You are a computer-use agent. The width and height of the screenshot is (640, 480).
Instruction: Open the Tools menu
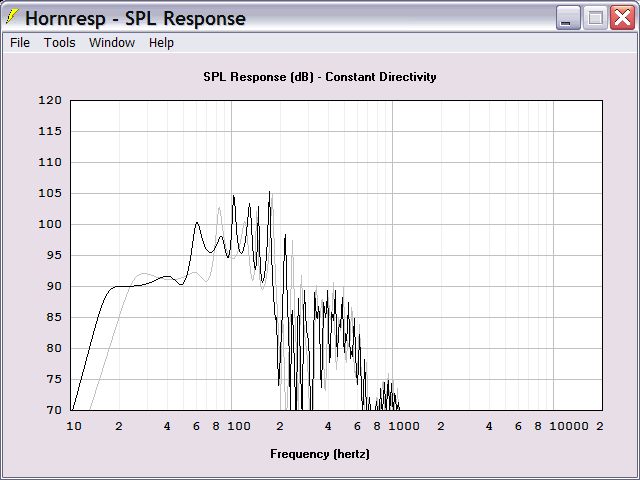pos(60,42)
